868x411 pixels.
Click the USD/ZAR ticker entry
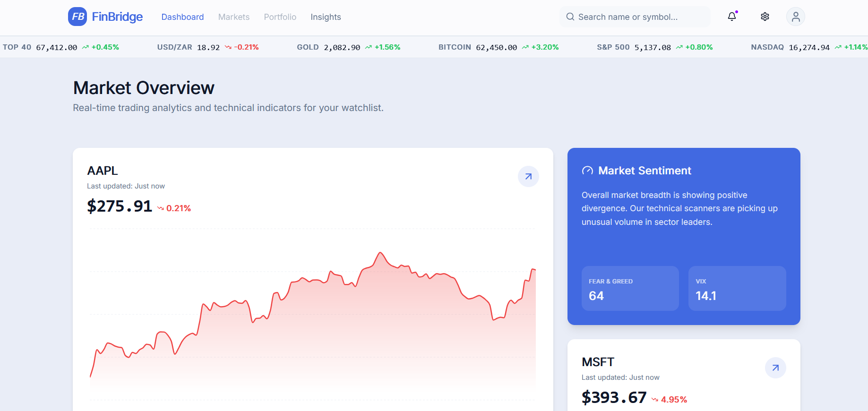click(x=207, y=47)
